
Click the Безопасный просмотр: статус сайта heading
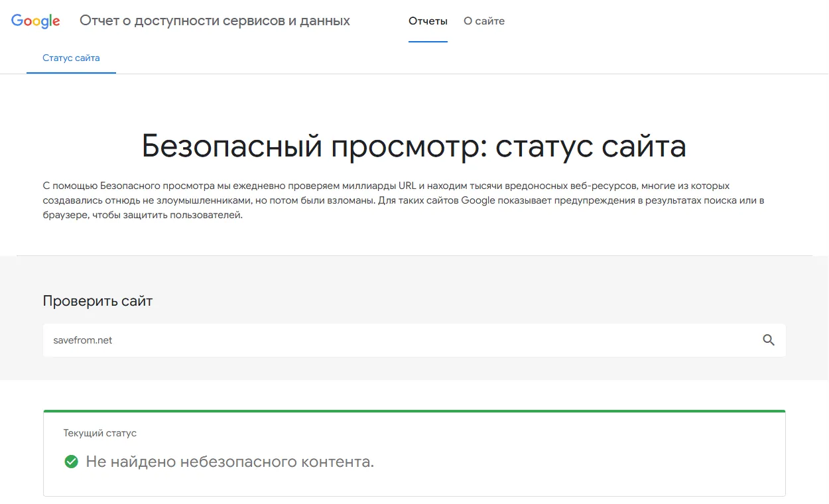(414, 147)
